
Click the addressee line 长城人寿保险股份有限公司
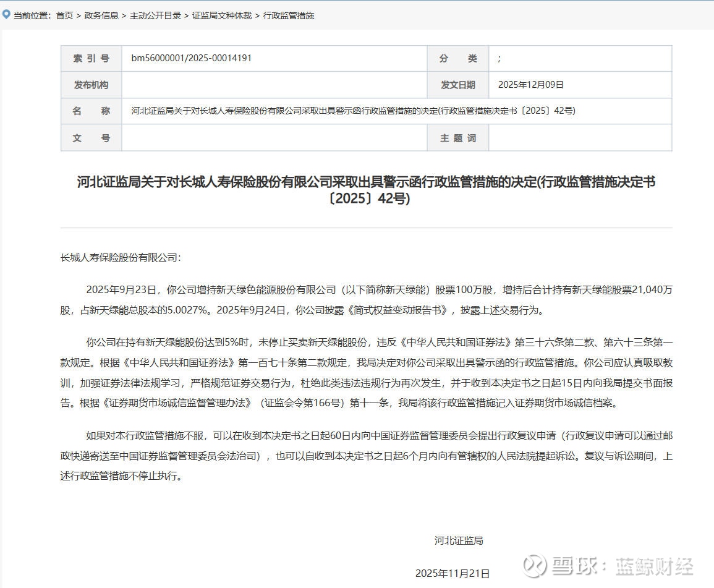coord(120,257)
